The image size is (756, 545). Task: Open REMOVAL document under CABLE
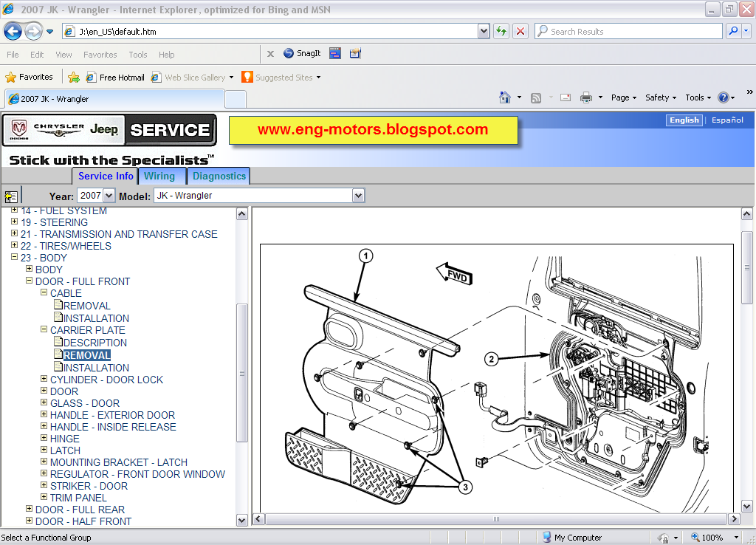pyautogui.click(x=87, y=306)
